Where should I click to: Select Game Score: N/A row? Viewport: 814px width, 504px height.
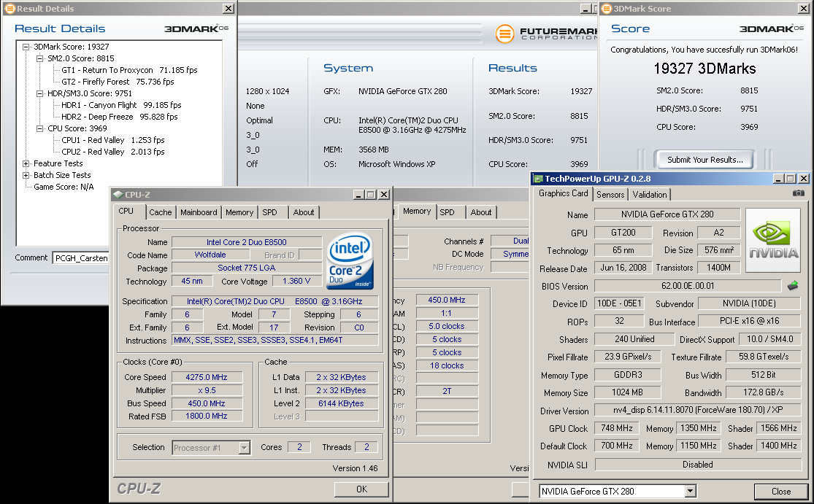pyautogui.click(x=64, y=187)
